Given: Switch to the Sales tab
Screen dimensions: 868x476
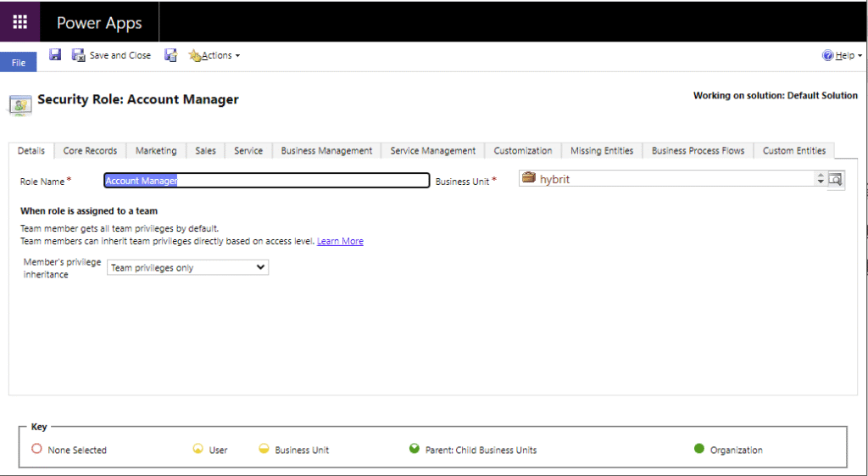Looking at the screenshot, I should click(x=205, y=151).
